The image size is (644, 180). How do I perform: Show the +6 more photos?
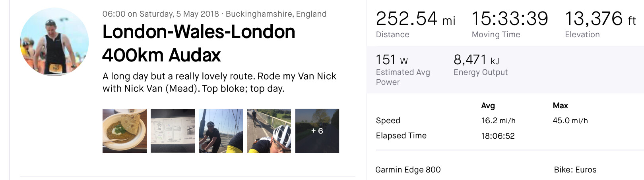[317, 131]
